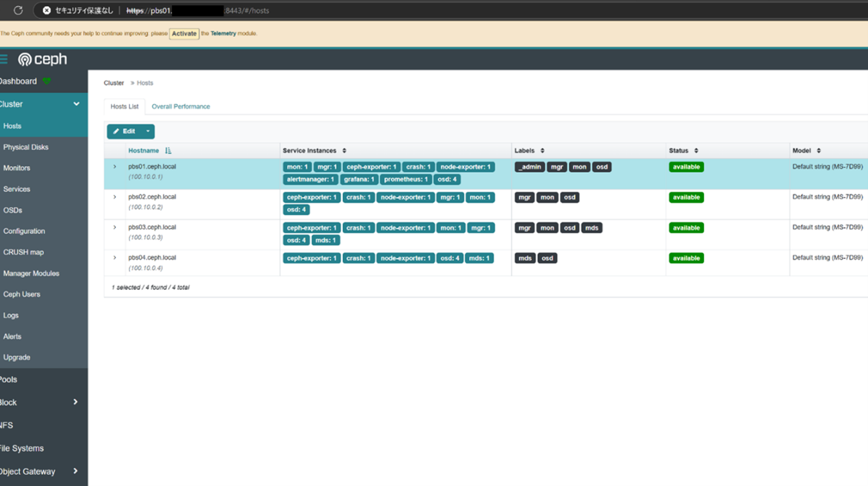Expand the pbs01.ceph.local row details
Viewport: 868px width, 486px height.
115,167
